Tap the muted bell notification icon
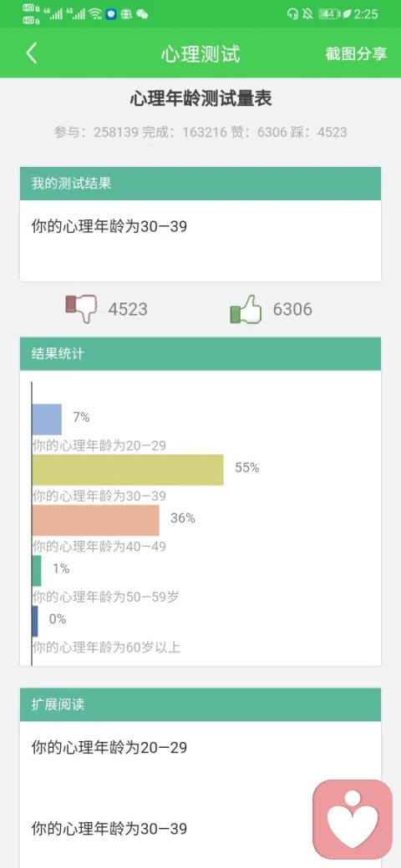The width and height of the screenshot is (401, 868). (x=307, y=14)
